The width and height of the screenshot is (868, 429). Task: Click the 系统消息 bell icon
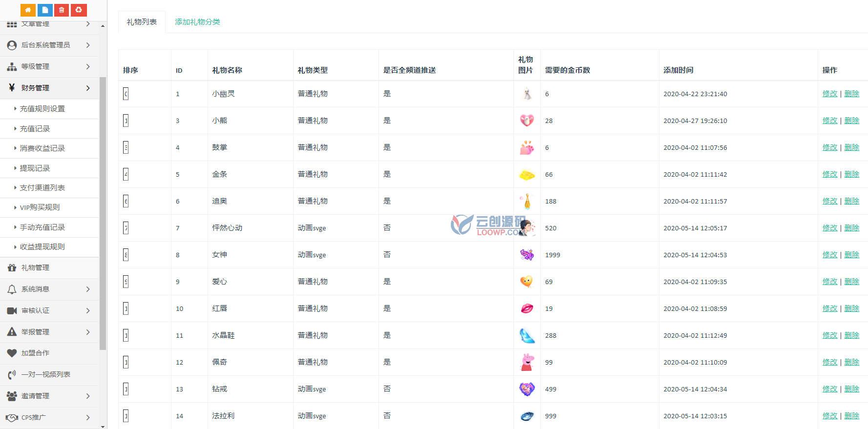[x=12, y=289]
